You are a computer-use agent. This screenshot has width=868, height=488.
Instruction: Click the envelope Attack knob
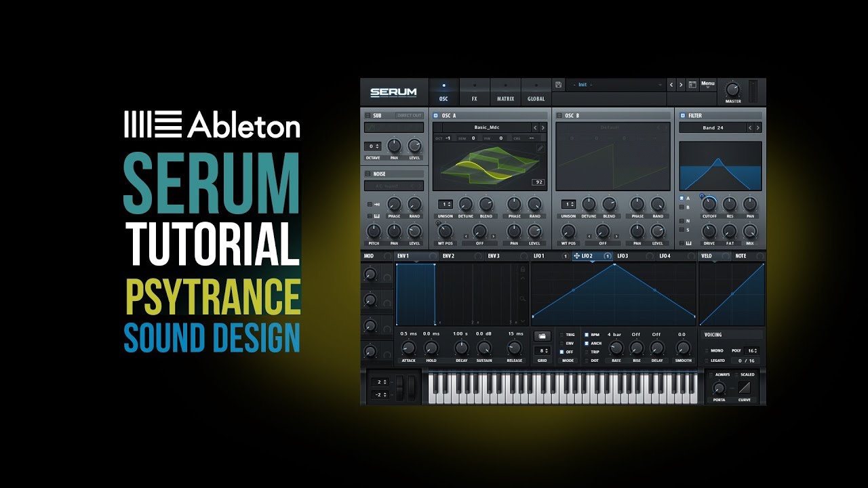pyautogui.click(x=408, y=348)
